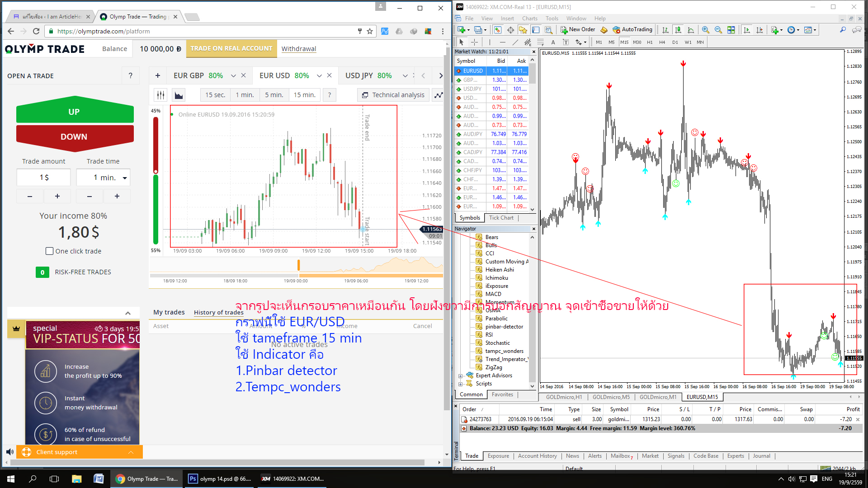The width and height of the screenshot is (868, 488).
Task: Open the Charts menu in MetaTrader
Action: 529,19
